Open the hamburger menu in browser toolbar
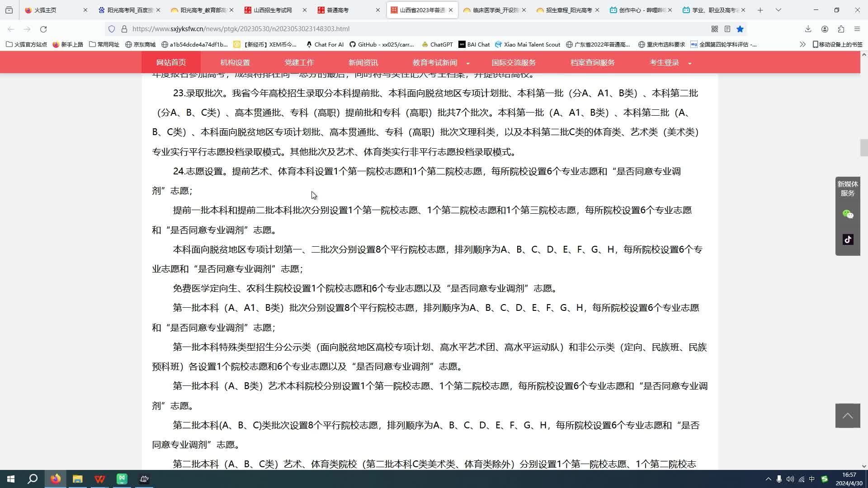 pos(857,29)
